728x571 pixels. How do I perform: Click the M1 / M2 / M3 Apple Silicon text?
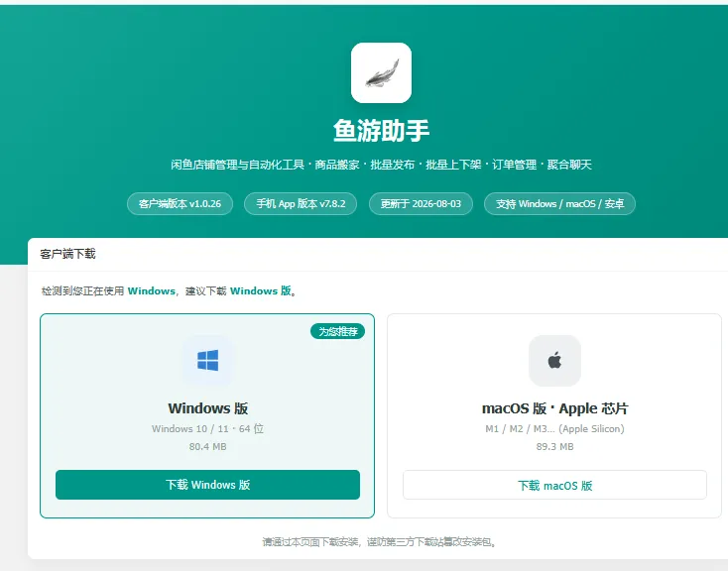coord(554,428)
